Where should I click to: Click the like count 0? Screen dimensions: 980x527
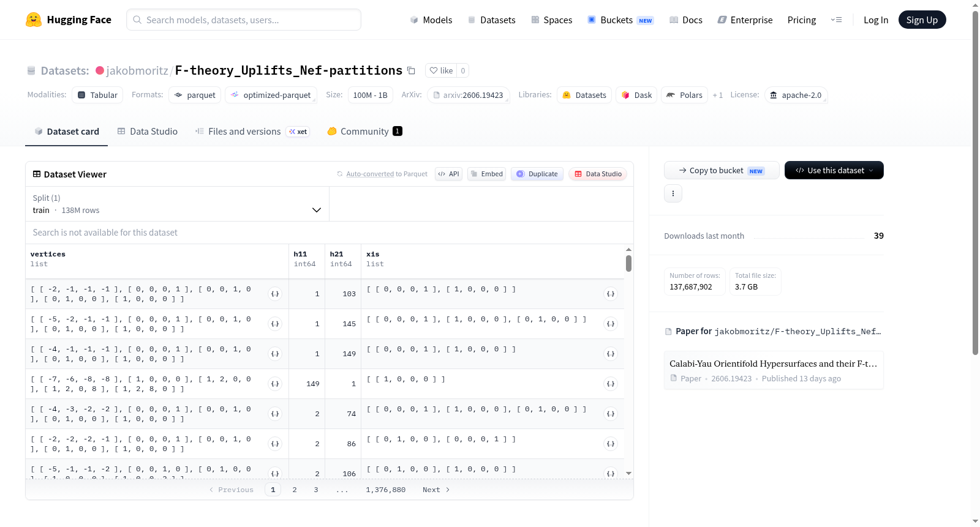click(x=463, y=70)
